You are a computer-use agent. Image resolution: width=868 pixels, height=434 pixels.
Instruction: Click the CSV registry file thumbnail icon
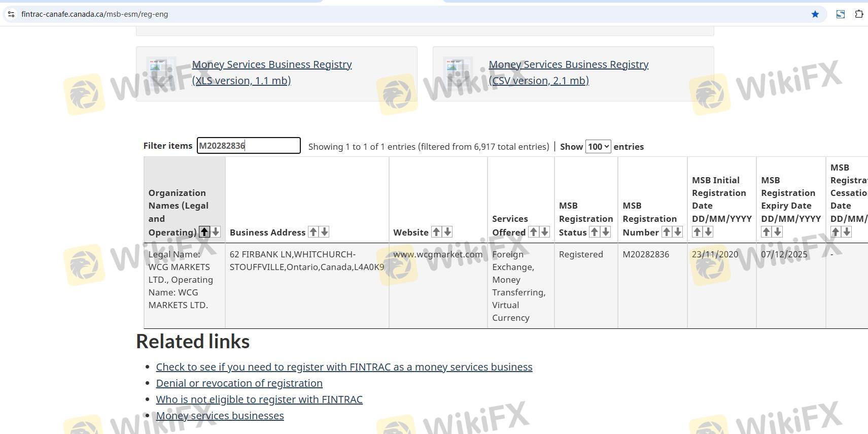(458, 72)
